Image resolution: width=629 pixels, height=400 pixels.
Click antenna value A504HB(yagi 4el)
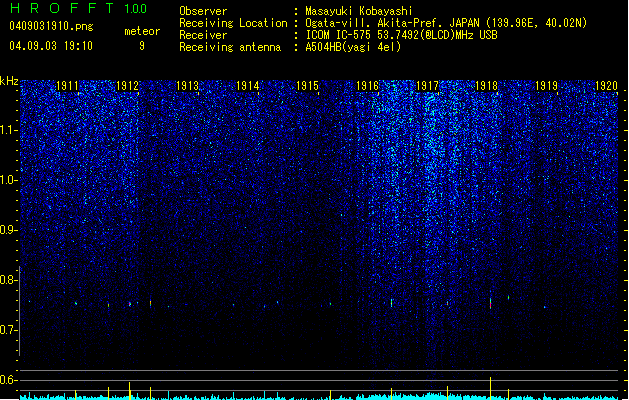click(353, 47)
